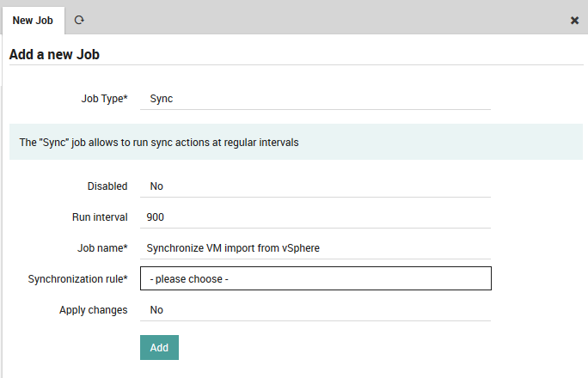Viewport: 588px width, 378px height.
Task: Close the New Job panel with the X
Action: pyautogui.click(x=574, y=20)
